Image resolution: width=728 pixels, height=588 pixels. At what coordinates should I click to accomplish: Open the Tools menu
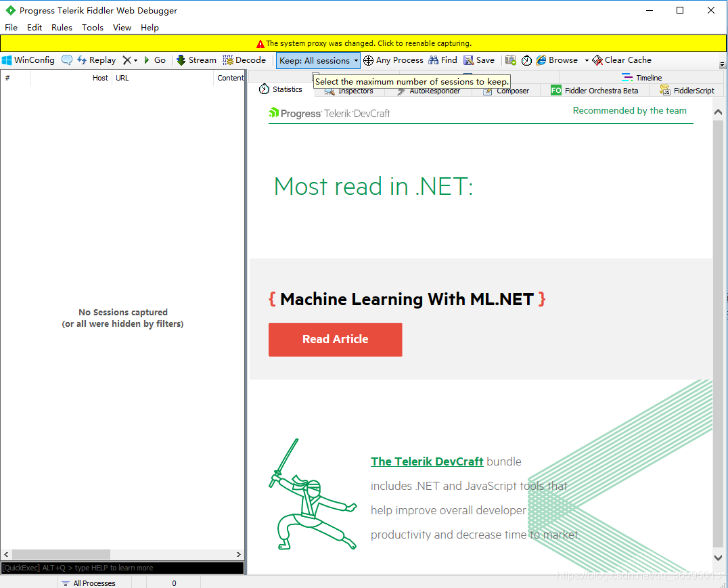click(93, 27)
